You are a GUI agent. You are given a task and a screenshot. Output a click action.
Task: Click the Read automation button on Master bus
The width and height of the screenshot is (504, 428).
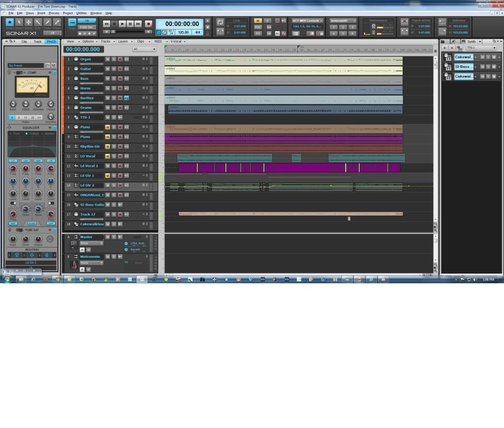point(82,249)
